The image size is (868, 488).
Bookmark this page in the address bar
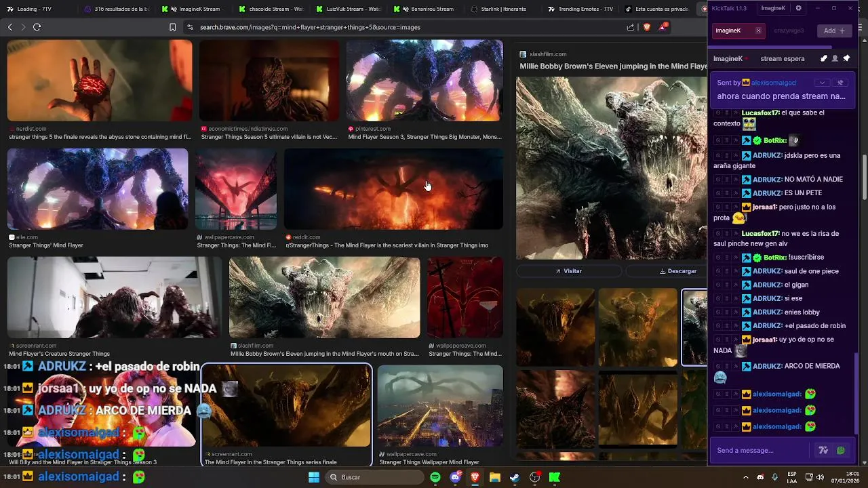pyautogui.click(x=172, y=27)
